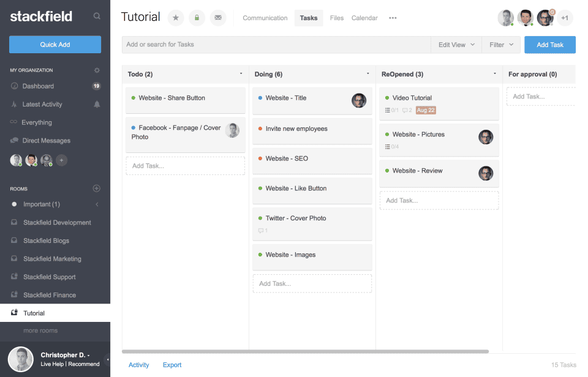The width and height of the screenshot is (588, 377).
Task: Click Christopher D. profile picture
Action: coord(21,359)
